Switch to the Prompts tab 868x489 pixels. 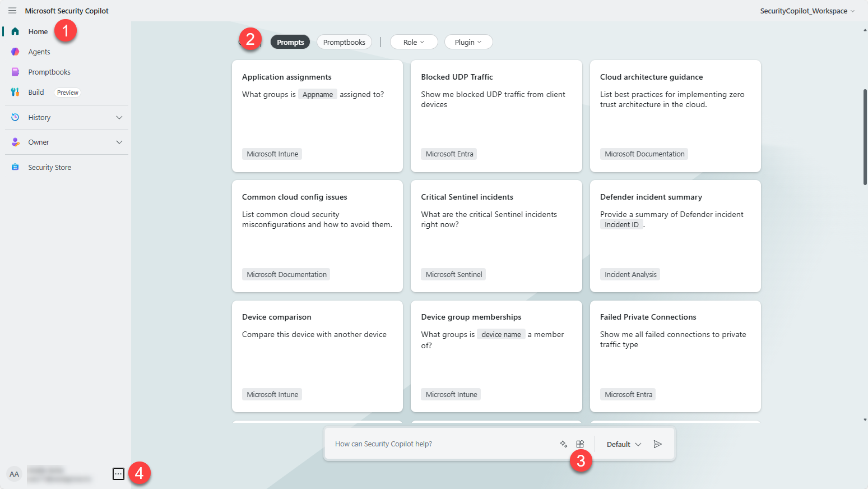click(x=290, y=41)
